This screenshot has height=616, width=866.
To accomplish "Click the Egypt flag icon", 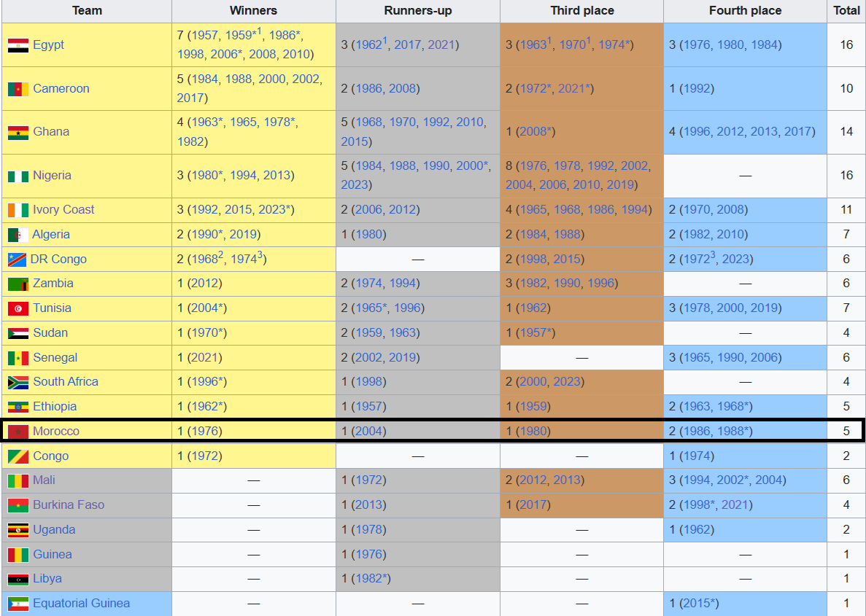I will 18,45.
